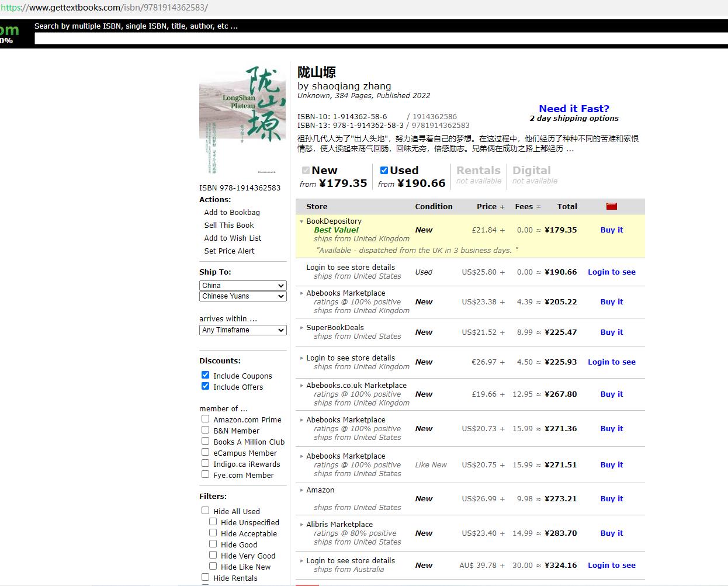Buy it from Alibris Marketplace
The width and height of the screenshot is (728, 586).
(x=612, y=533)
